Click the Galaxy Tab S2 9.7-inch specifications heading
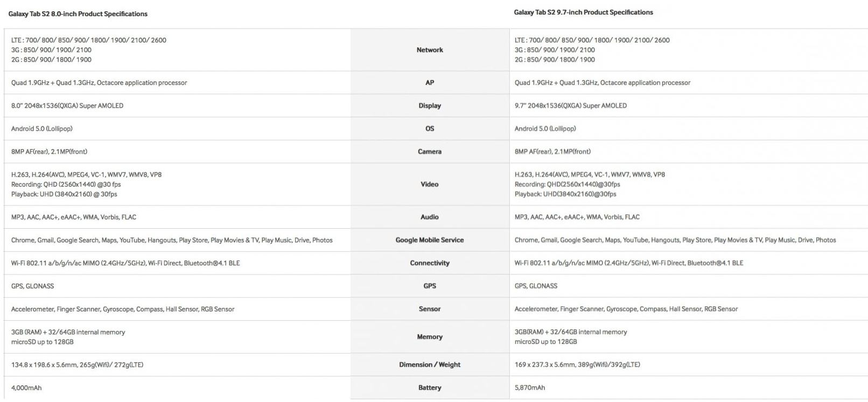 [583, 12]
